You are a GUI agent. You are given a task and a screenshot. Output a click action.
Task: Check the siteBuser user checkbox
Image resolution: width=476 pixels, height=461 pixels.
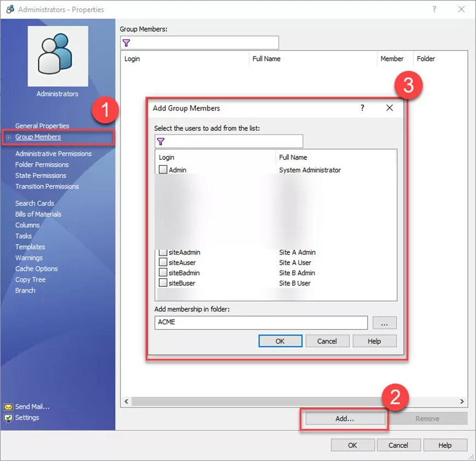pos(163,283)
